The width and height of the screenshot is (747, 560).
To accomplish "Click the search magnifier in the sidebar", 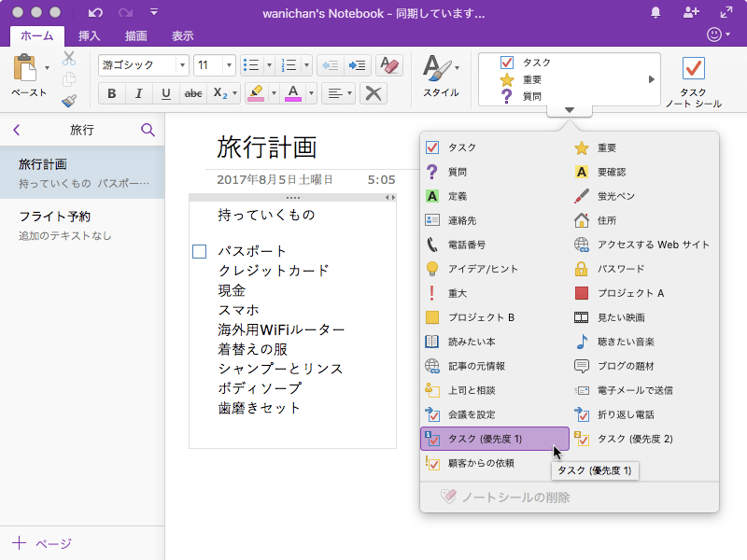I will click(148, 130).
